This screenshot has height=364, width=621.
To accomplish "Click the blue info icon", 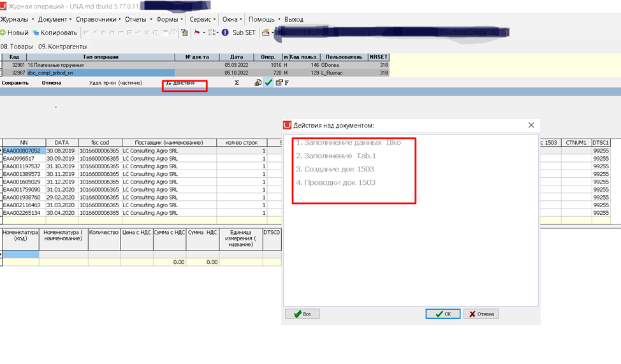I will coord(225,33).
